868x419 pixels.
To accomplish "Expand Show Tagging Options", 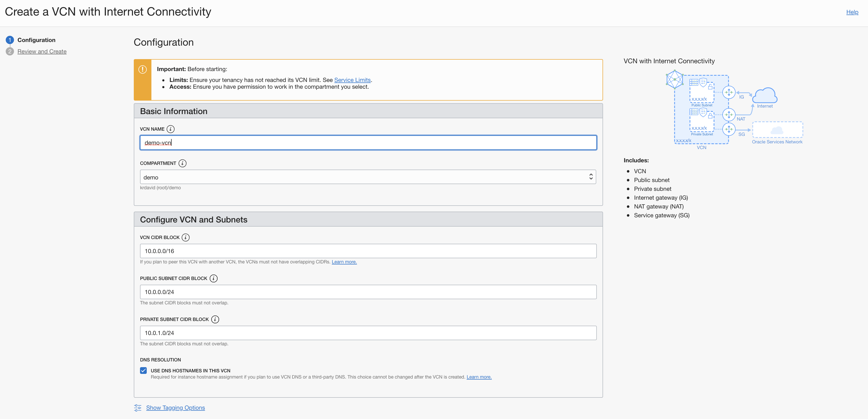I will [x=175, y=408].
